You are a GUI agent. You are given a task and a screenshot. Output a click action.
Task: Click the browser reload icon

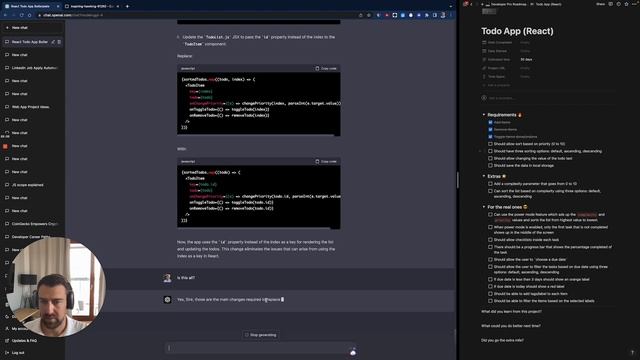[x=21, y=15]
